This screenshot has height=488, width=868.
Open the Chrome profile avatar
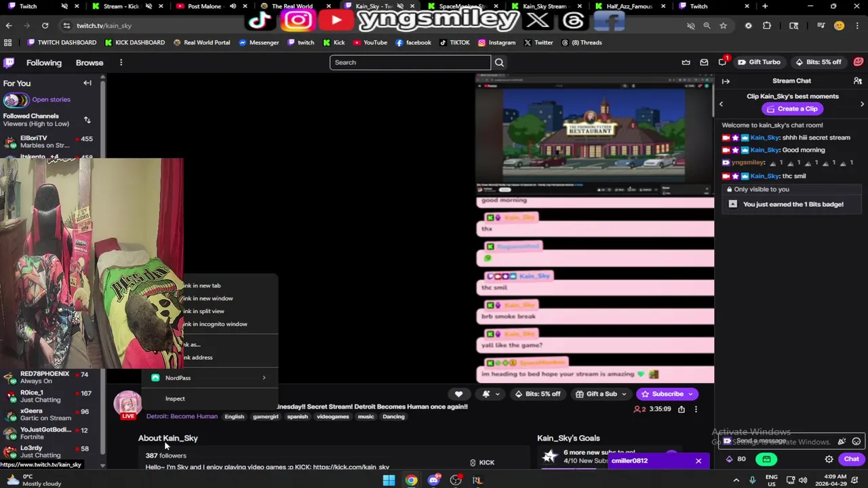(839, 26)
